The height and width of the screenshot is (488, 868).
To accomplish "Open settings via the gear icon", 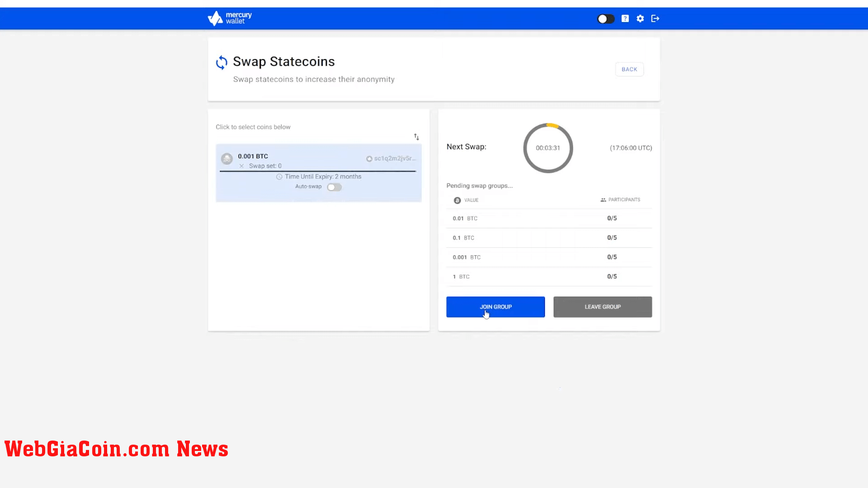I will point(640,19).
